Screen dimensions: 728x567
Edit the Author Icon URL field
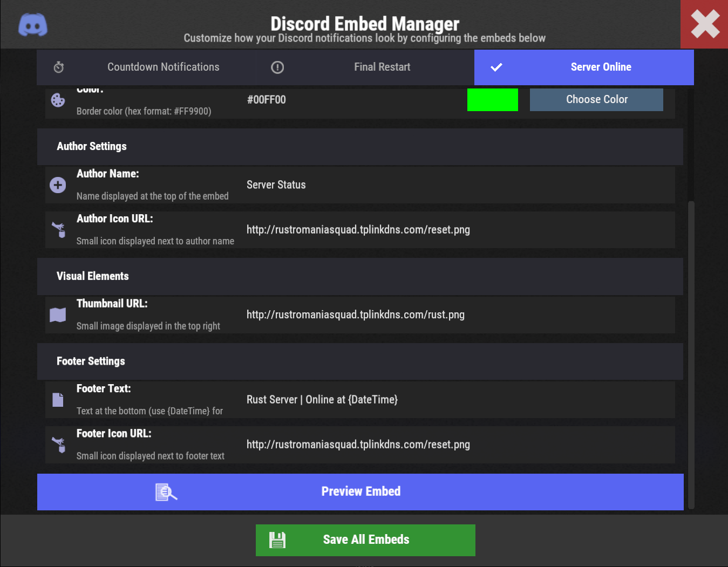pyautogui.click(x=459, y=230)
